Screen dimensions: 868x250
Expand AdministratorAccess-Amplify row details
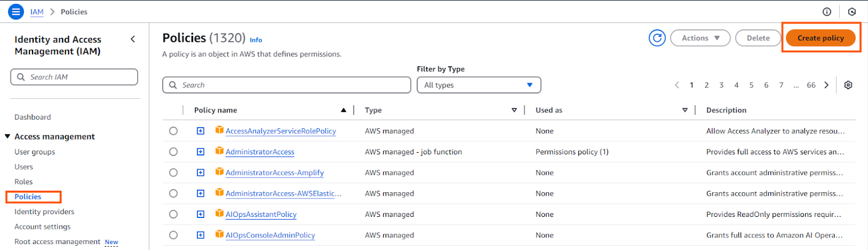point(201,172)
